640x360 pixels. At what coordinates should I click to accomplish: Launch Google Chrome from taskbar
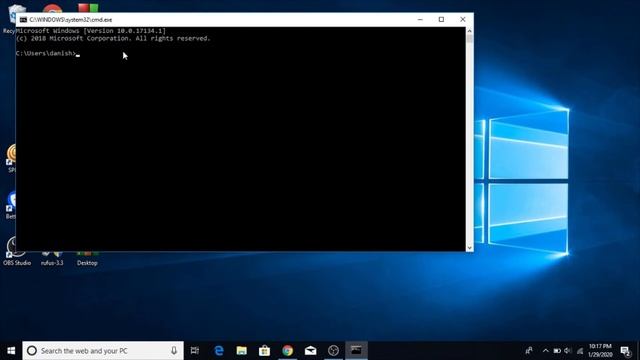[x=287, y=351]
